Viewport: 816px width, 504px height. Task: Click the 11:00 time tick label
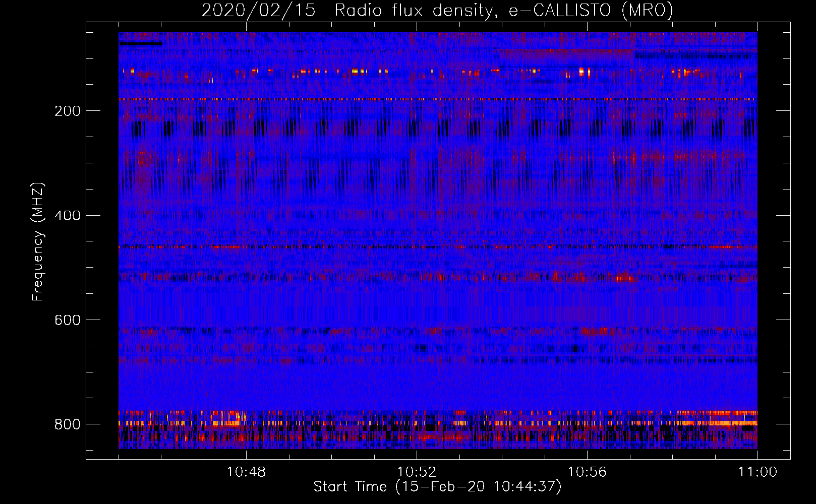(x=757, y=472)
